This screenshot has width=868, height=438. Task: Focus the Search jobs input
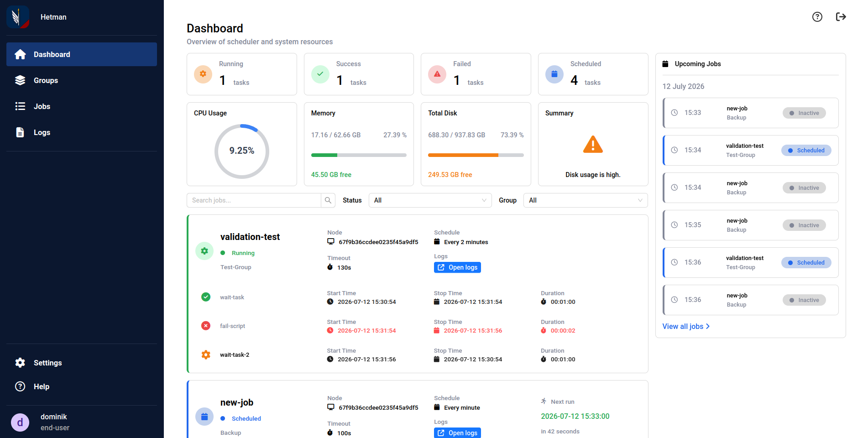(x=254, y=200)
